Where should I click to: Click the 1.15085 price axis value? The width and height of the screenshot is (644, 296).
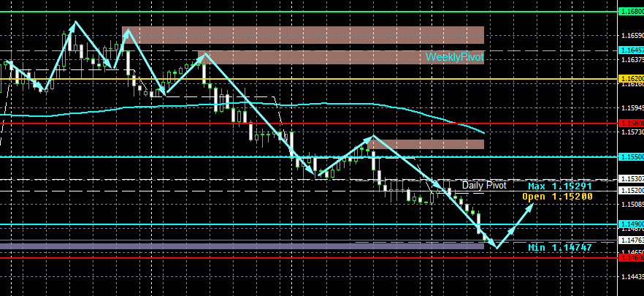pos(632,204)
